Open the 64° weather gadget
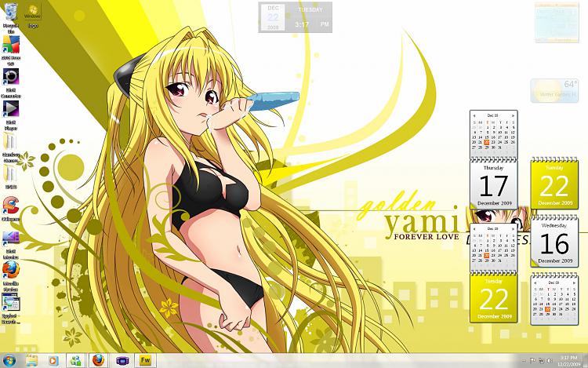This screenshot has height=368, width=588. click(x=554, y=90)
